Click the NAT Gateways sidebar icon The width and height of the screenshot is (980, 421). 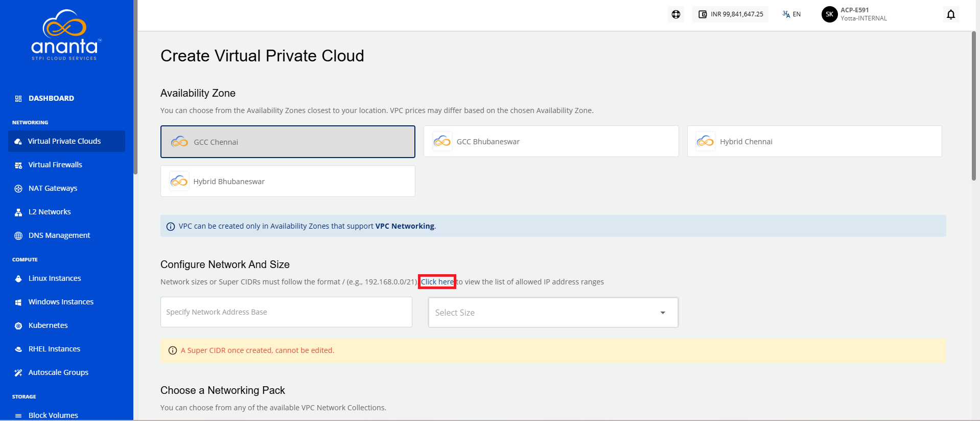pos(18,189)
